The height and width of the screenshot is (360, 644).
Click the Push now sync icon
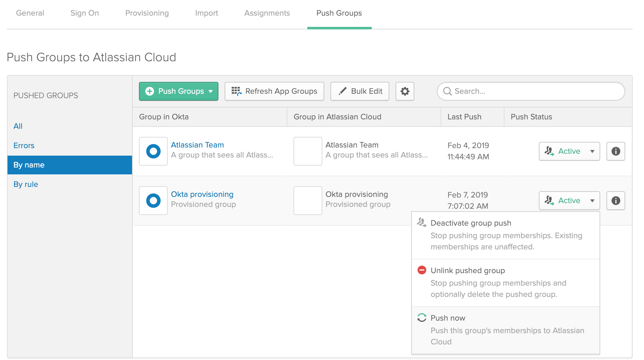(x=422, y=317)
